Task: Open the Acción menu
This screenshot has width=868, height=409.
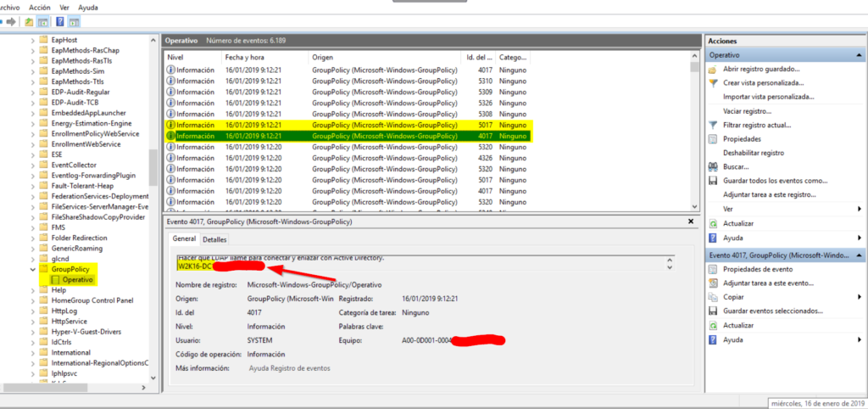Action: [x=40, y=6]
